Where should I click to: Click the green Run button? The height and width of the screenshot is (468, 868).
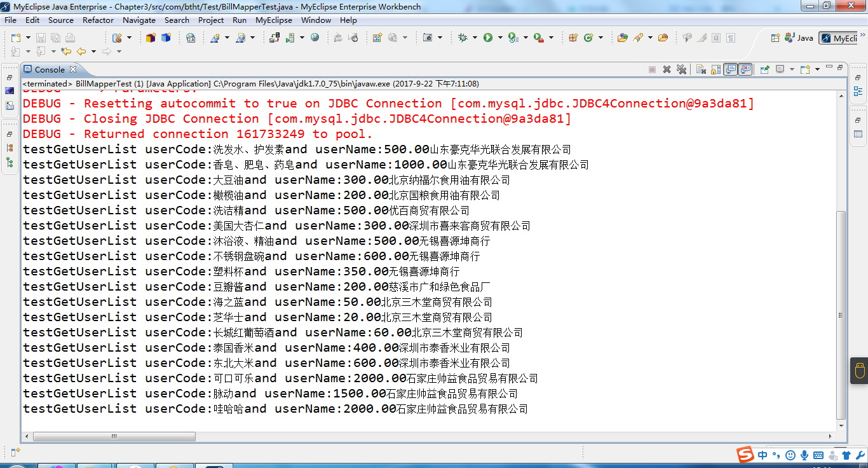point(488,38)
